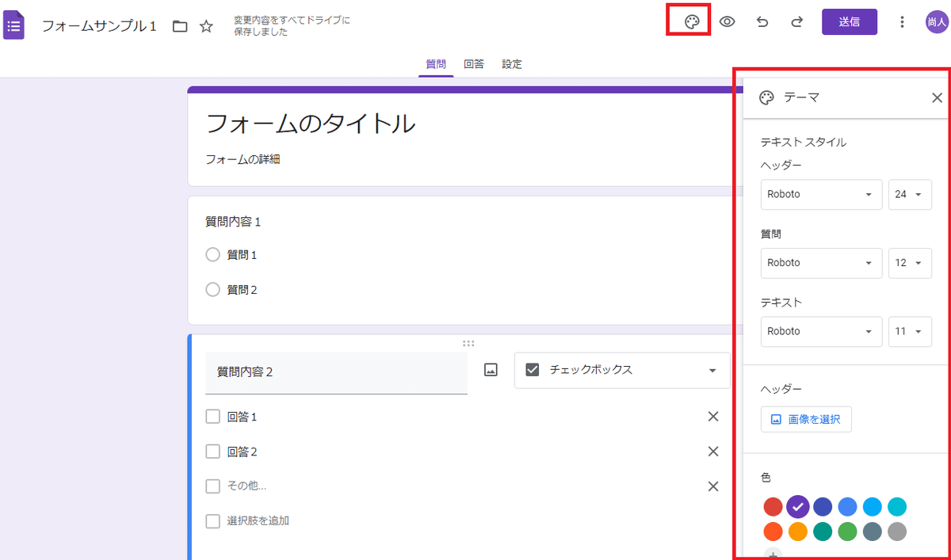Select the grey theme color
Screen dimensions: 951x560
tap(896, 531)
